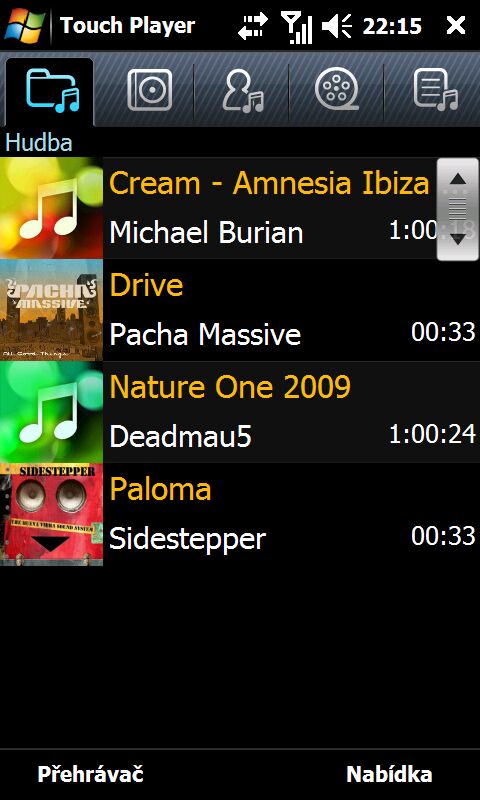Click the Windows Start flag icon
The width and height of the screenshot is (480, 800).
[25, 25]
